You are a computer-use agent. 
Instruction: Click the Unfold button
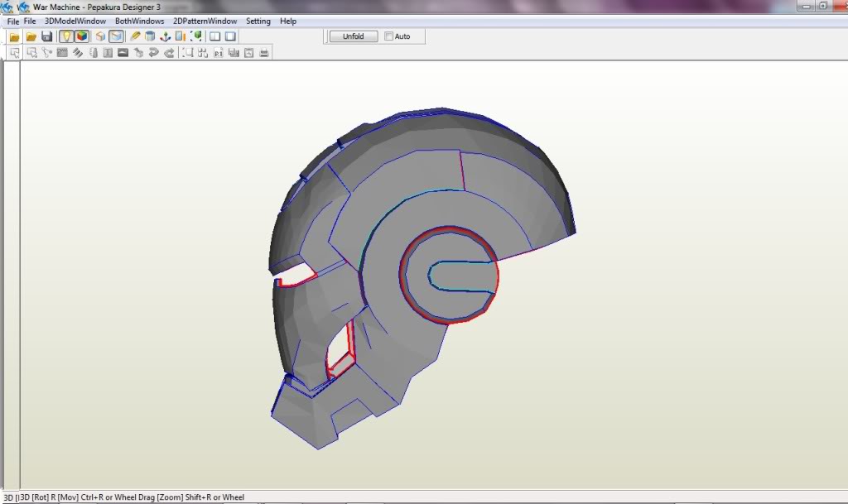pos(353,36)
